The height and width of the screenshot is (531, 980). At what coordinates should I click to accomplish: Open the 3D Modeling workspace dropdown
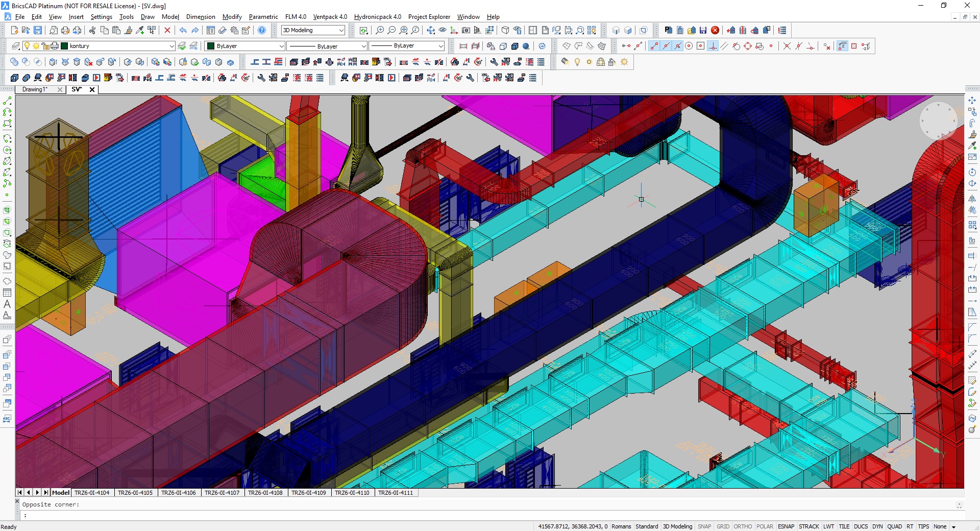[341, 31]
